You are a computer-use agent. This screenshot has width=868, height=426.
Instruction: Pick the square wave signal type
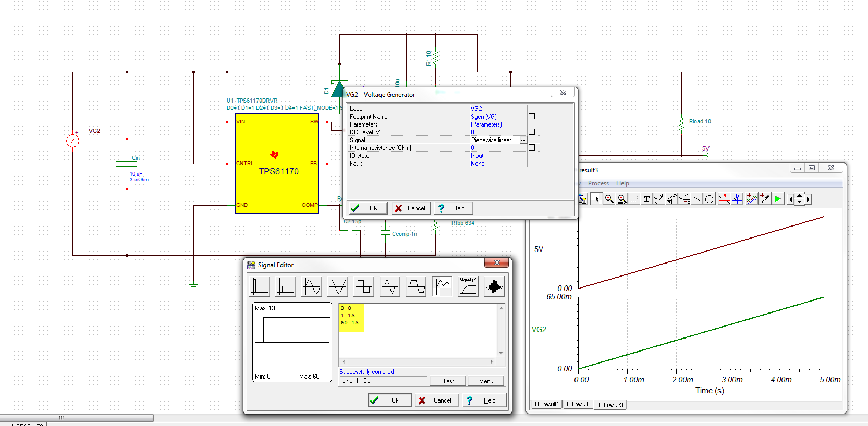364,286
